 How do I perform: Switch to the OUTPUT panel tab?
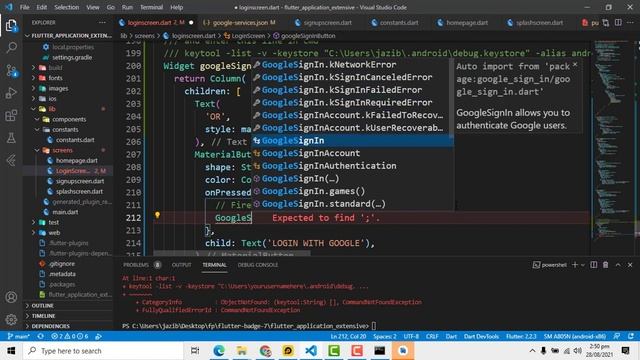[x=182, y=265]
